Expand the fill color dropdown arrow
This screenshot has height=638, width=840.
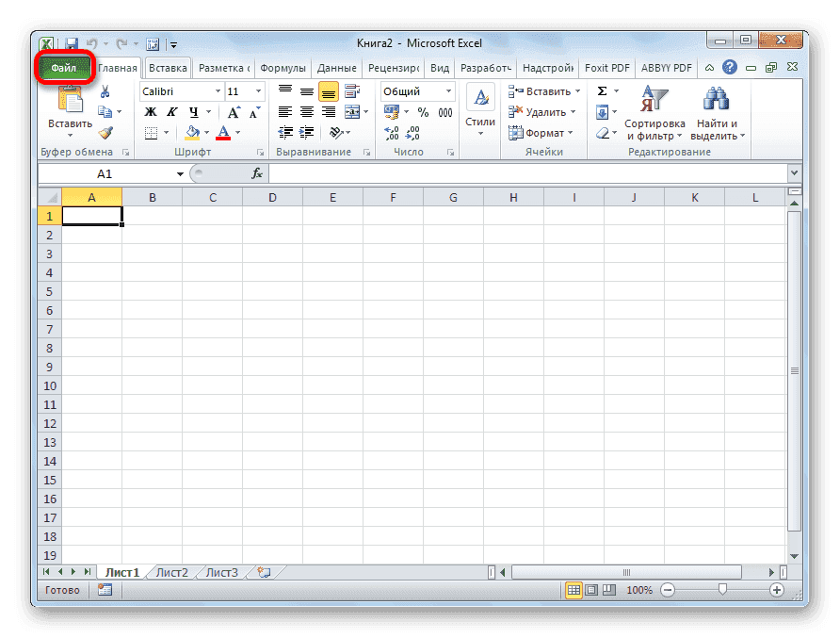point(205,132)
